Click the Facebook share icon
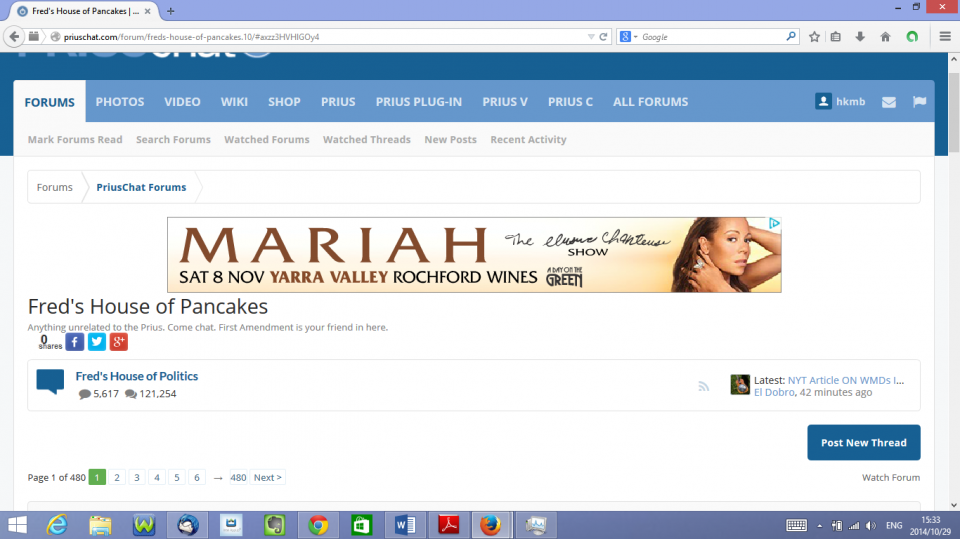The height and width of the screenshot is (539, 960). [x=75, y=342]
